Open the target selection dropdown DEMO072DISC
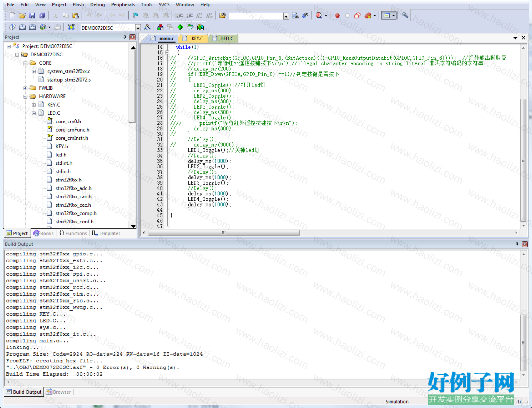This screenshot has width=532, height=408. (x=138, y=28)
